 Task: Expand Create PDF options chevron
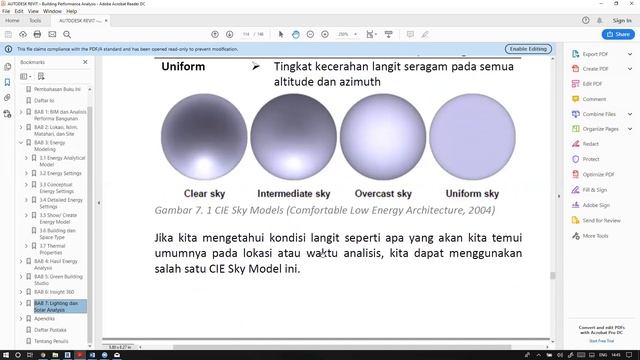(630, 69)
